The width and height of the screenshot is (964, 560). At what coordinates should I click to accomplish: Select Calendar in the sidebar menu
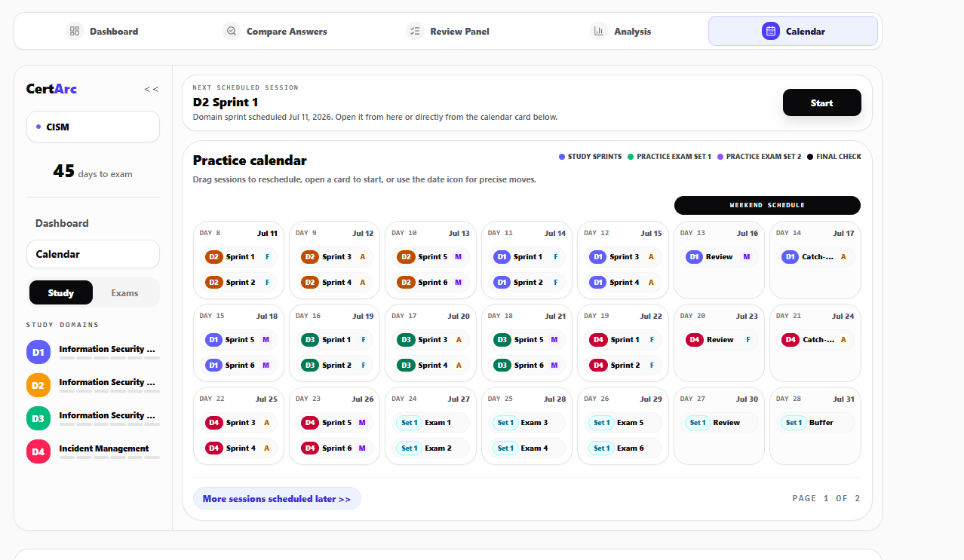(93, 254)
